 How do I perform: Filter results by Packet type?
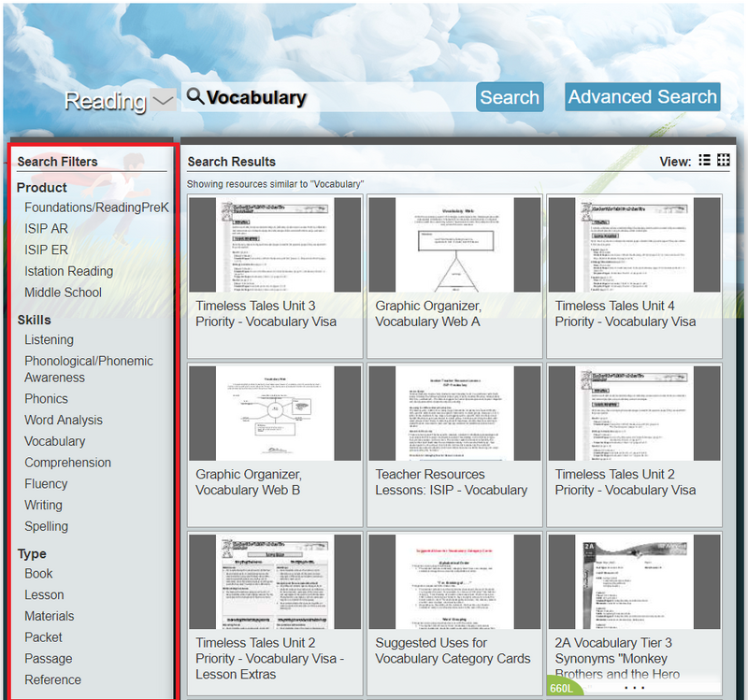click(43, 637)
